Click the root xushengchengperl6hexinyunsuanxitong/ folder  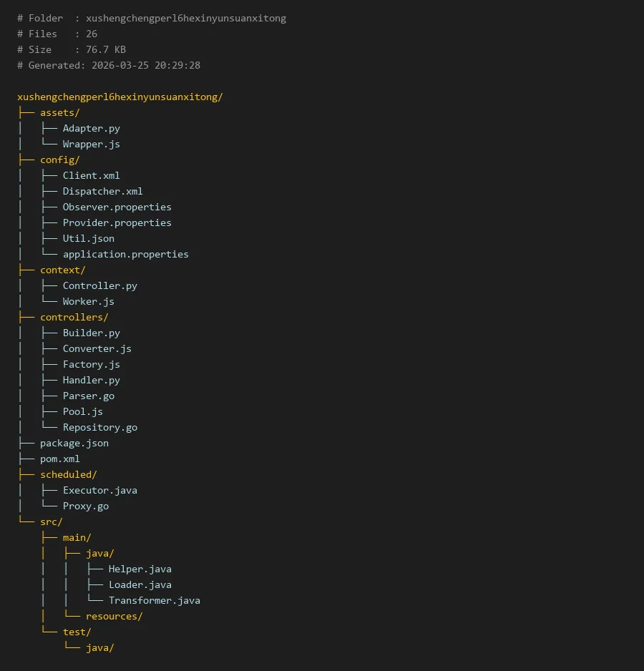click(x=119, y=97)
